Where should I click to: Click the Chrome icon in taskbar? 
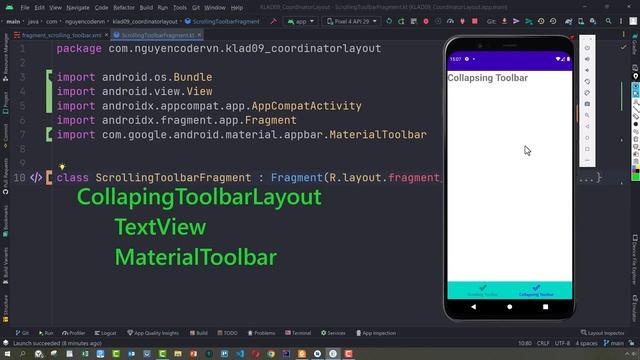271,353
